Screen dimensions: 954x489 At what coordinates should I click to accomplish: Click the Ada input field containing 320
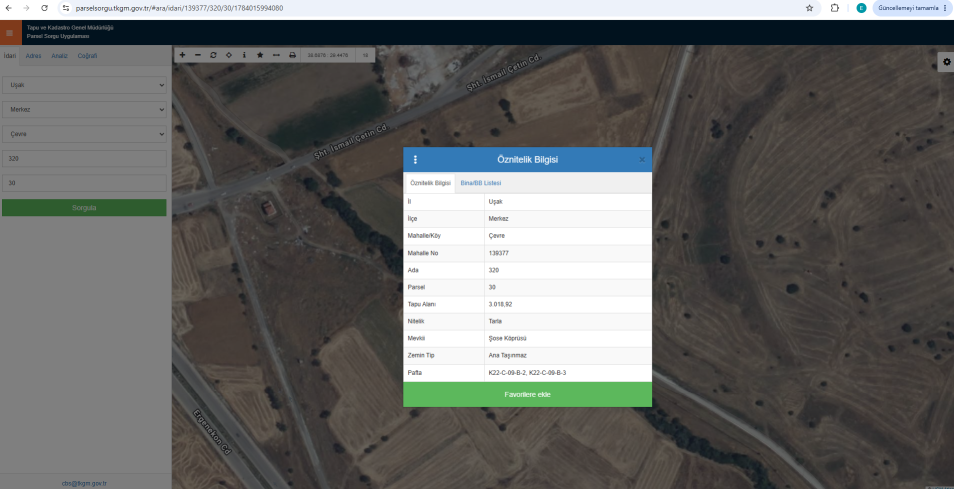click(x=84, y=159)
